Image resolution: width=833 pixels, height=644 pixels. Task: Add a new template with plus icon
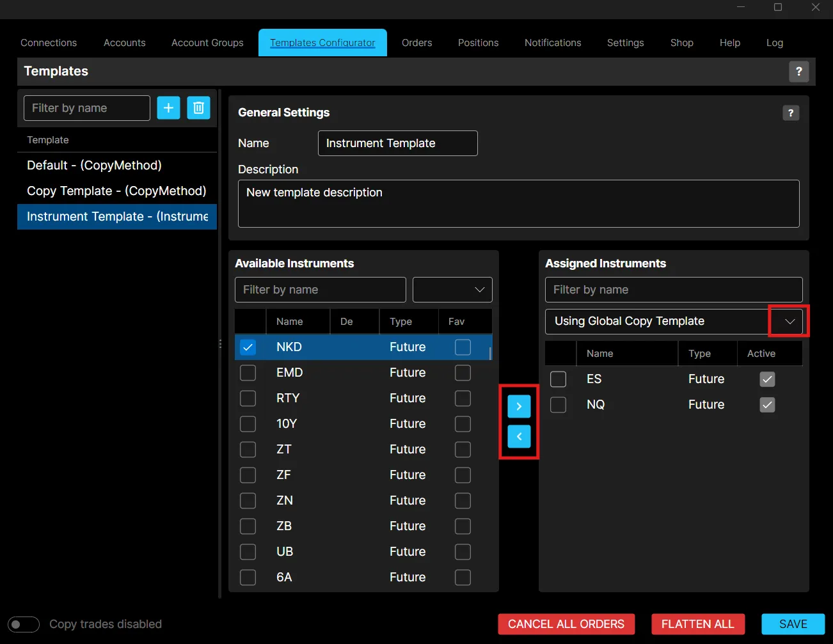pyautogui.click(x=168, y=108)
